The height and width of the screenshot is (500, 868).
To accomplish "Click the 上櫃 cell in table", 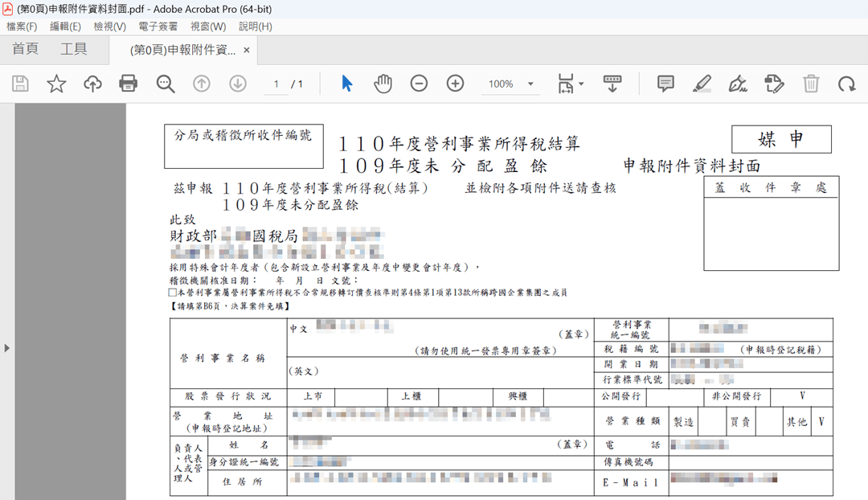I will pos(411,396).
